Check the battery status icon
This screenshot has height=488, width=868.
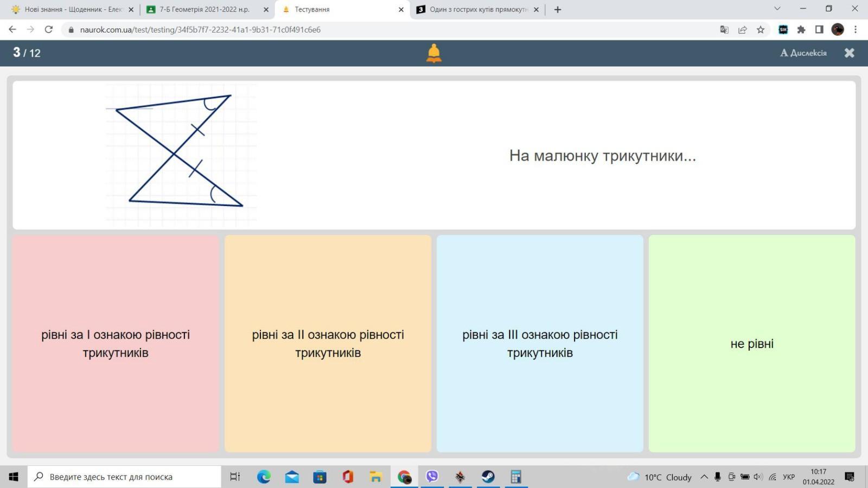tap(745, 477)
